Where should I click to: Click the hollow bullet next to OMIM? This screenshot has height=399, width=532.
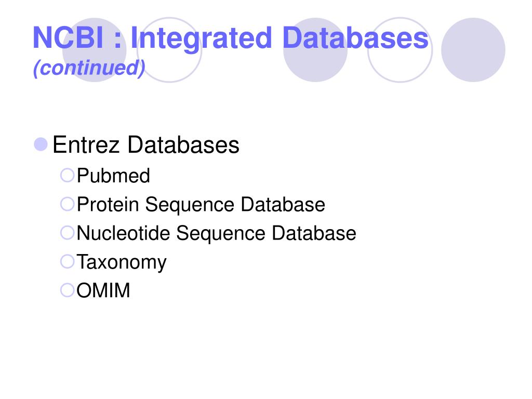tap(67, 290)
